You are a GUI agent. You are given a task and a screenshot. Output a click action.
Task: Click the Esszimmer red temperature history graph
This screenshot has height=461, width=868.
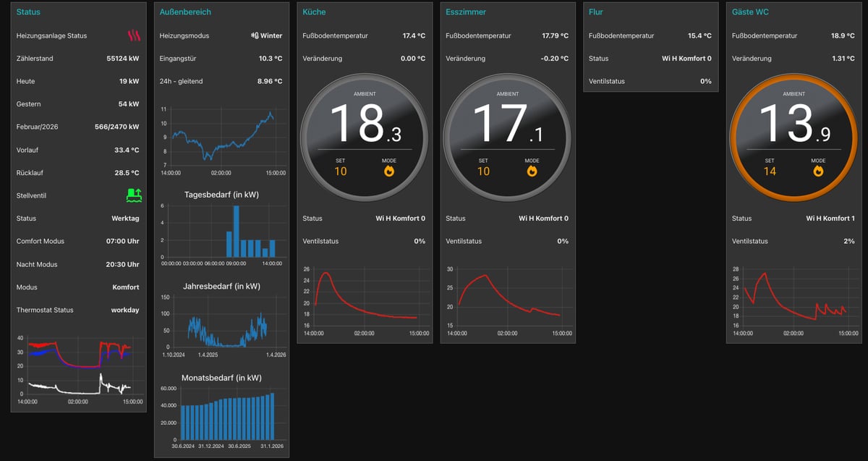point(509,297)
